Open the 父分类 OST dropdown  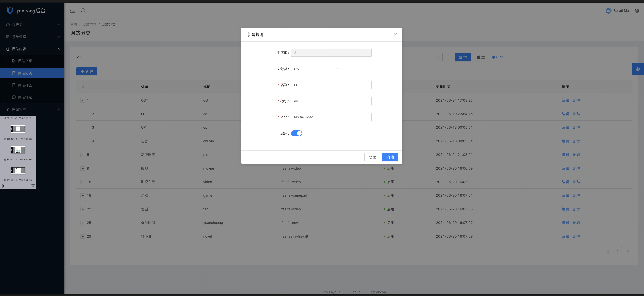[316, 69]
